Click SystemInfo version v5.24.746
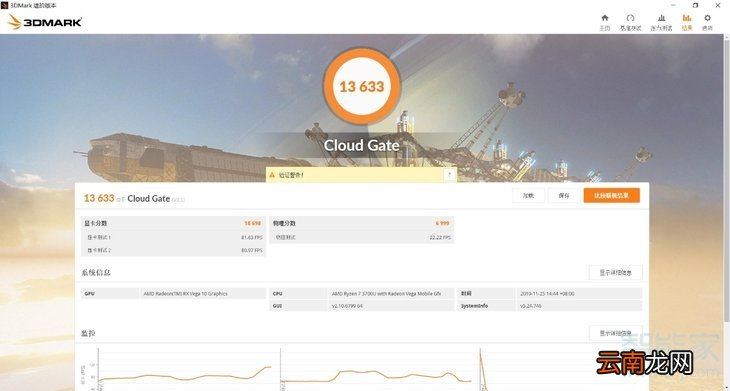 [x=531, y=306]
